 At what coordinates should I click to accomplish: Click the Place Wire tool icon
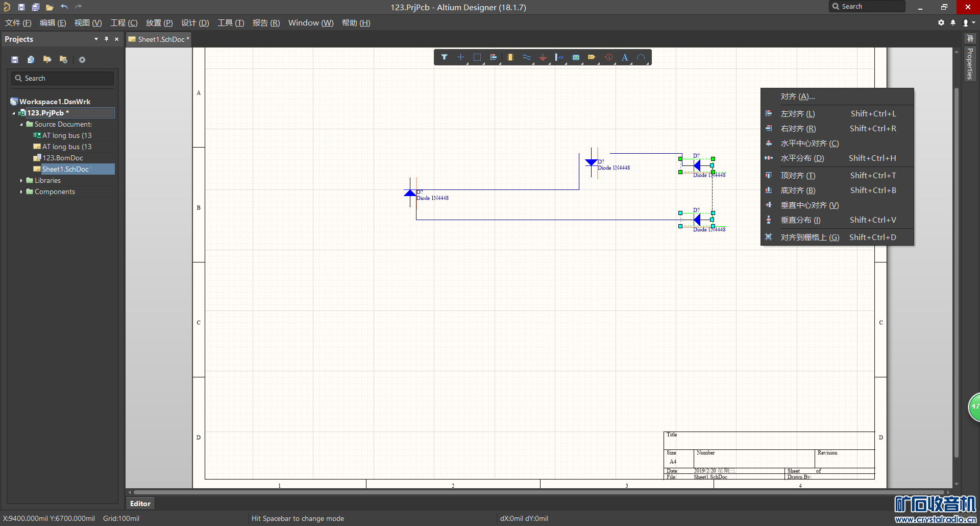pos(526,57)
